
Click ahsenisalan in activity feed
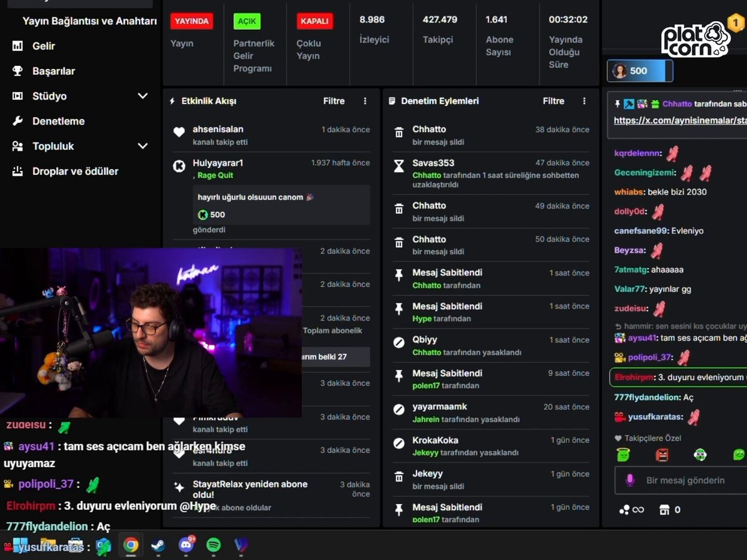(218, 129)
